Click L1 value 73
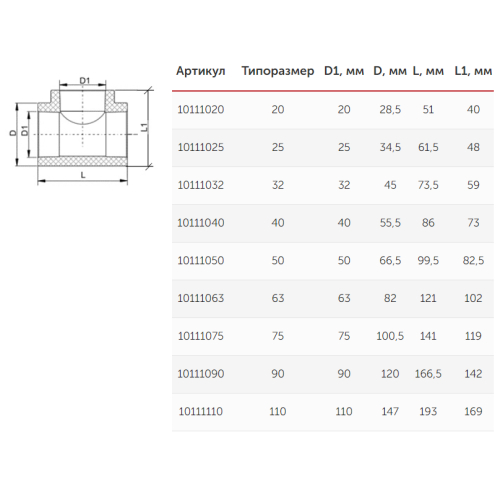 473,223
